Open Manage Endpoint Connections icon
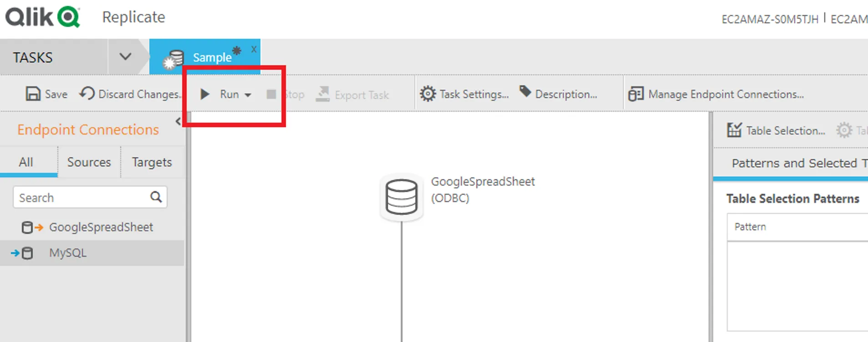868x342 pixels. 636,94
